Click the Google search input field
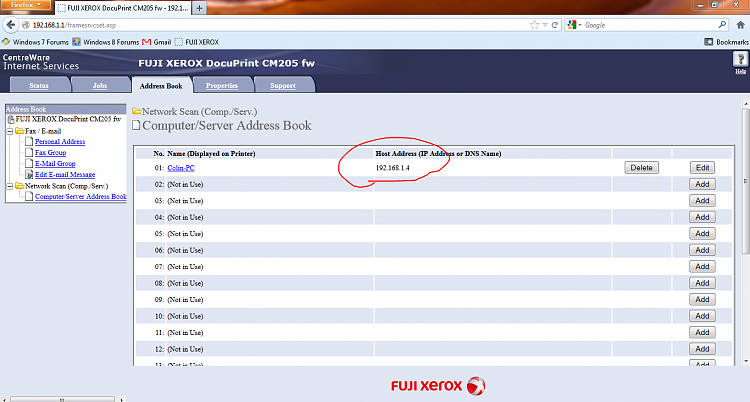Viewport: 750px width, 402px height. (x=650, y=25)
